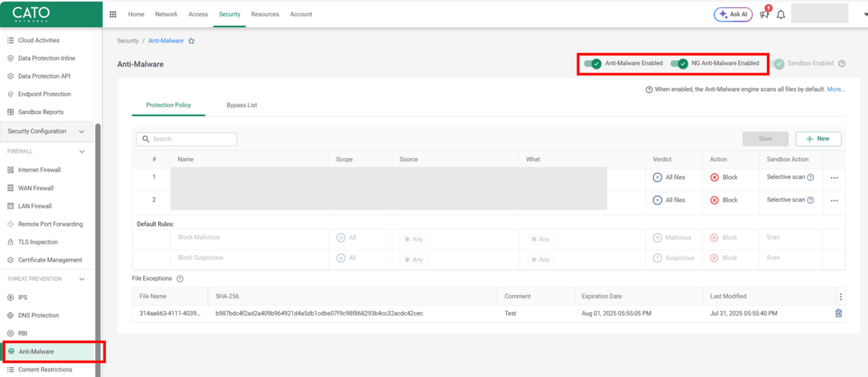Open the apps grid launcher icon
Image resolution: width=868 pixels, height=377 pixels.
[113, 14]
